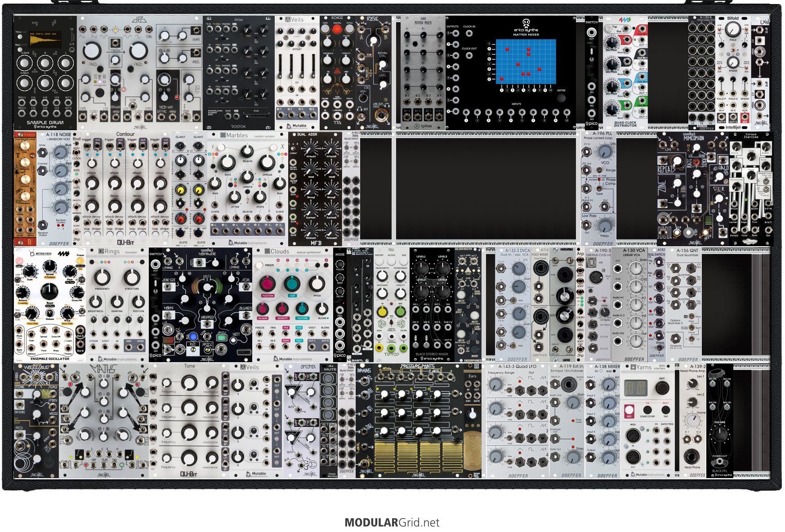
Task: Select the Endorphines Golden Master module
Action: [x=468, y=305]
